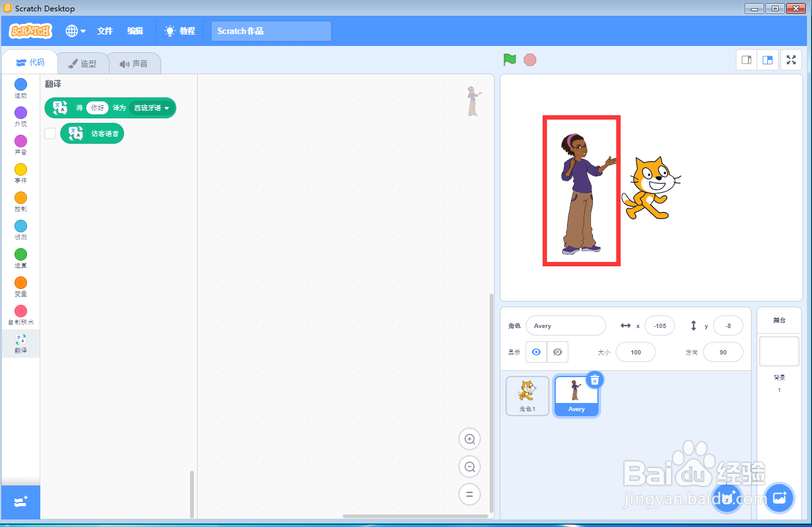This screenshot has width=812, height=527.
Task: Click the green flag to run
Action: (x=509, y=60)
